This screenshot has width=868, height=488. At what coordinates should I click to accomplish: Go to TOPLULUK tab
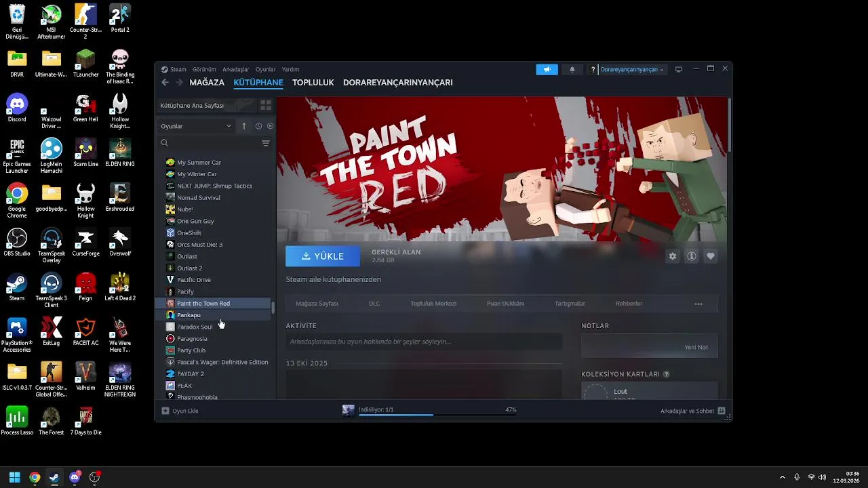pos(313,82)
